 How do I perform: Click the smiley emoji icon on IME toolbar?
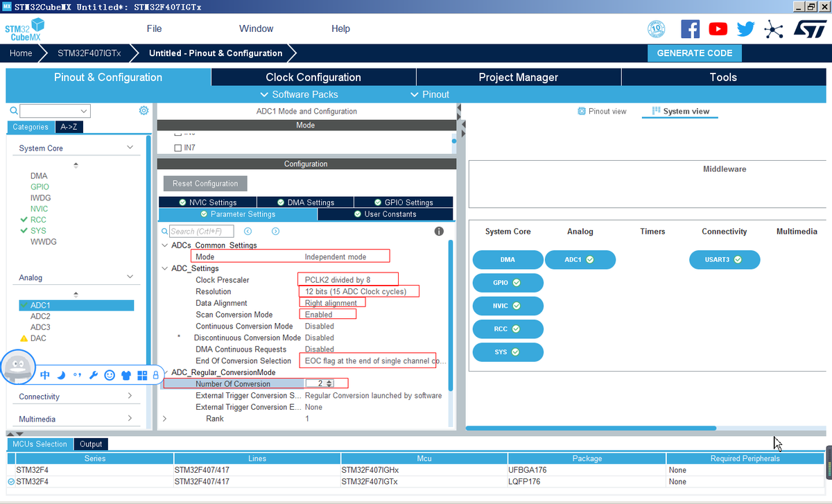tap(110, 375)
